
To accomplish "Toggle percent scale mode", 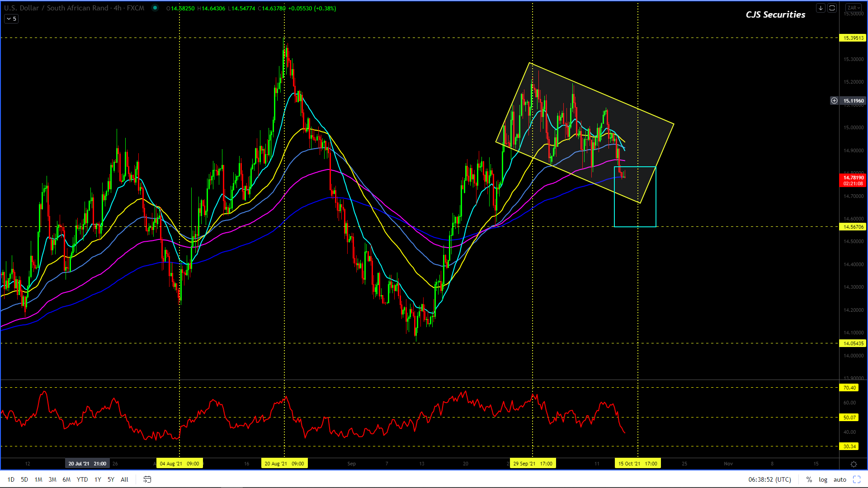I will click(809, 479).
